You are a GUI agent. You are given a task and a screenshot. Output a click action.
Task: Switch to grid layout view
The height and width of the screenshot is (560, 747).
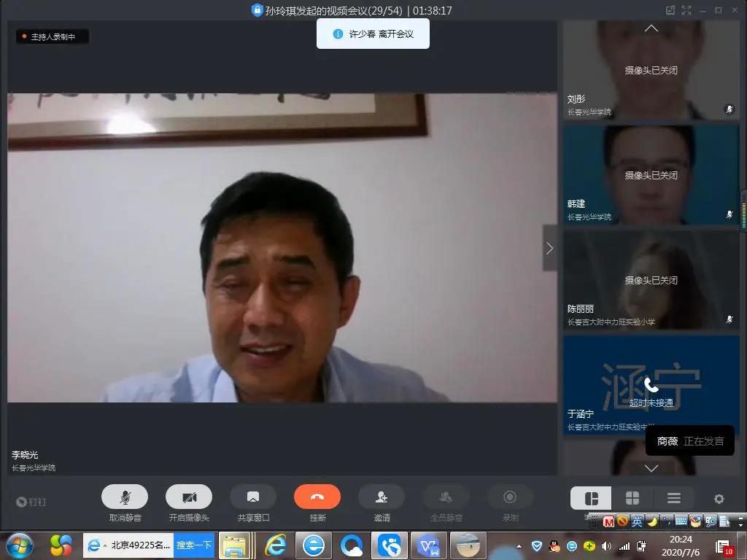click(x=632, y=499)
